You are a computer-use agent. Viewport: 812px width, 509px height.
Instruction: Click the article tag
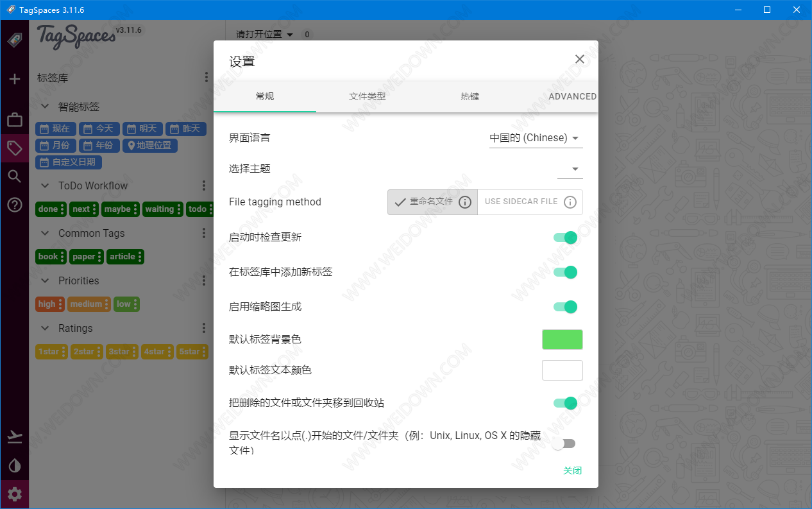point(125,257)
